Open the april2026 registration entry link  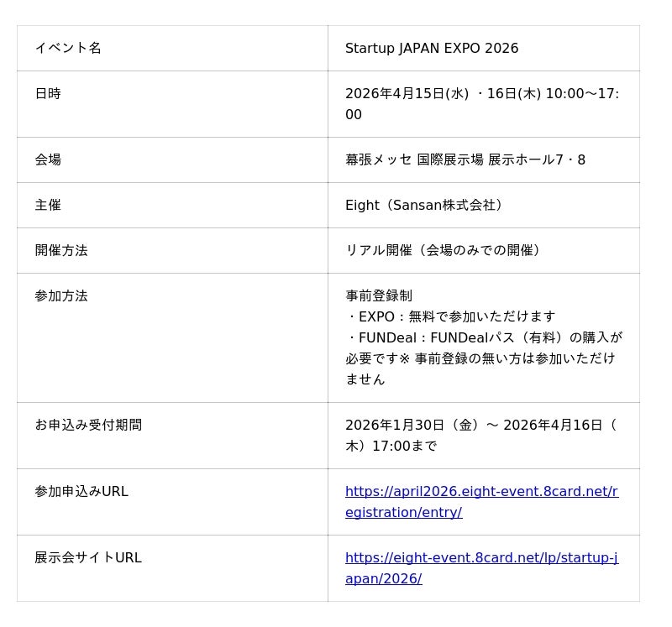[481, 492]
